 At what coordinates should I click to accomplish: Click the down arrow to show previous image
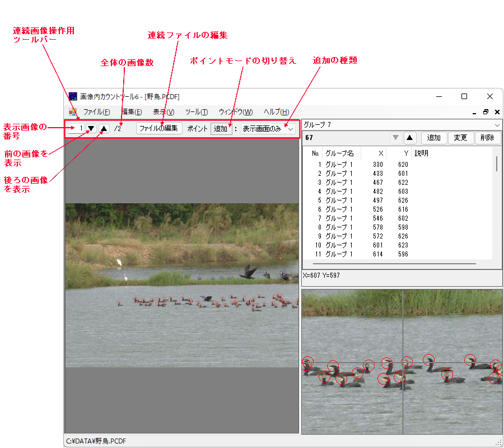point(91,128)
